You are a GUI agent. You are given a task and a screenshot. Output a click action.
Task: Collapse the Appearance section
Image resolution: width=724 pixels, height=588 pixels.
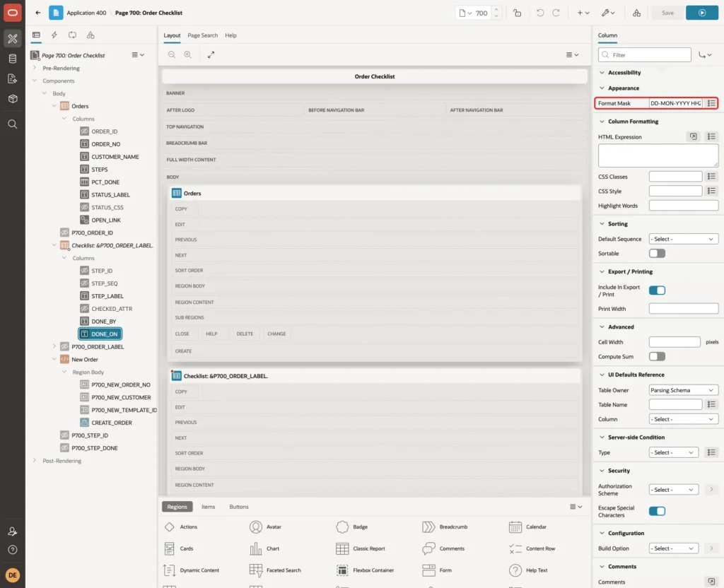coord(602,88)
